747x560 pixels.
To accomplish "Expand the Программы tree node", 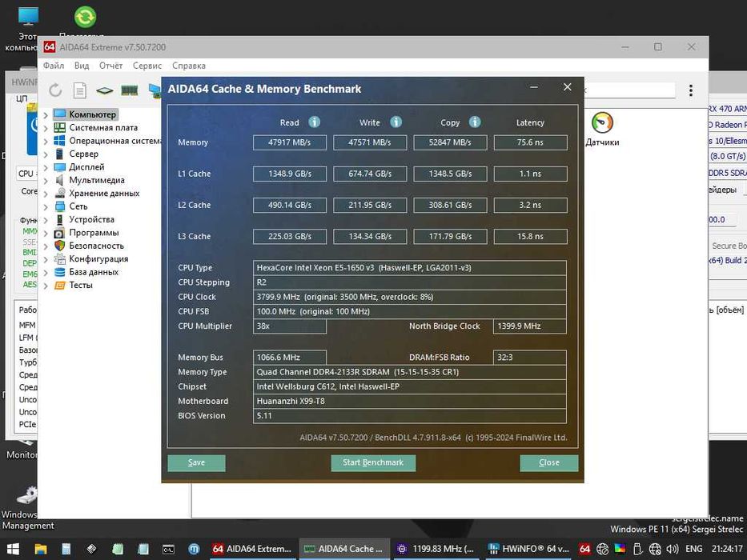I will [46, 234].
